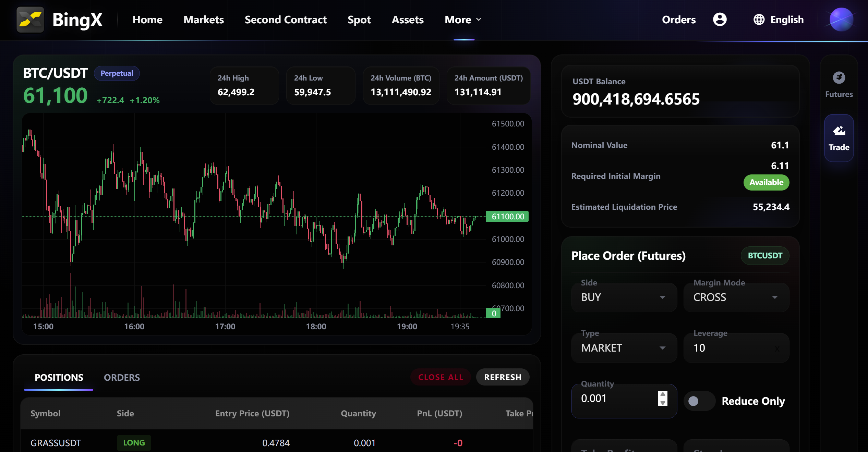Navigate to Spot trading

point(359,20)
